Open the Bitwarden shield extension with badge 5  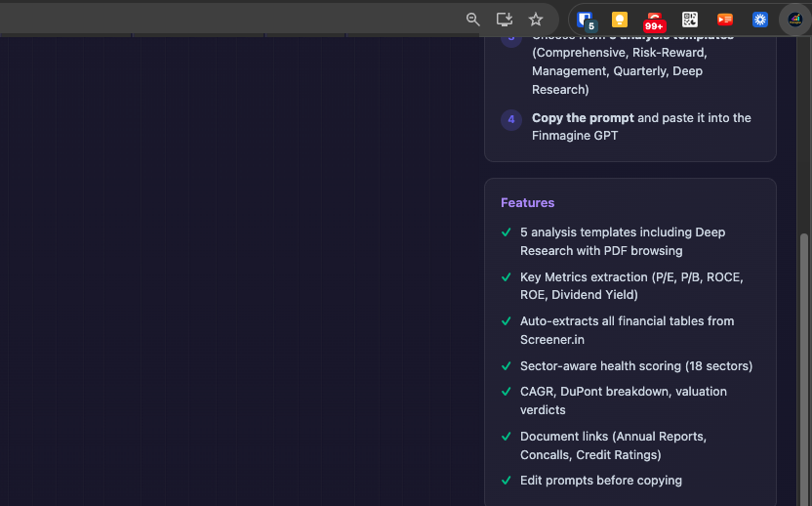(x=587, y=21)
